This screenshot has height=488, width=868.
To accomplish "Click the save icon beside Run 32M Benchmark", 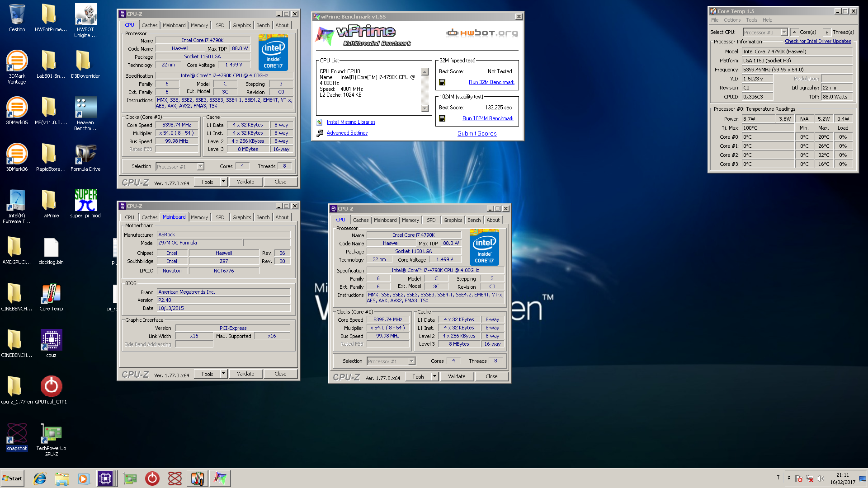I will (x=442, y=82).
